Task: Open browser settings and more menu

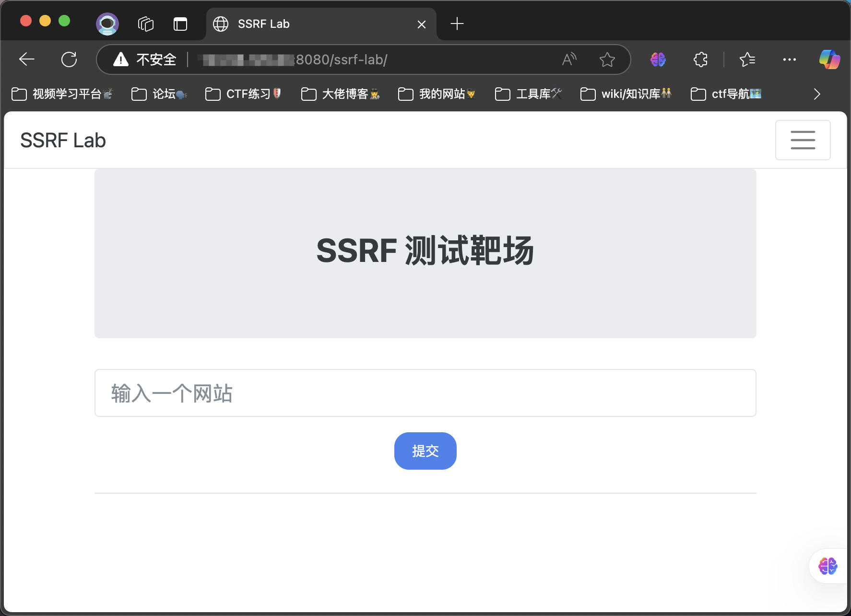Action: (x=789, y=59)
